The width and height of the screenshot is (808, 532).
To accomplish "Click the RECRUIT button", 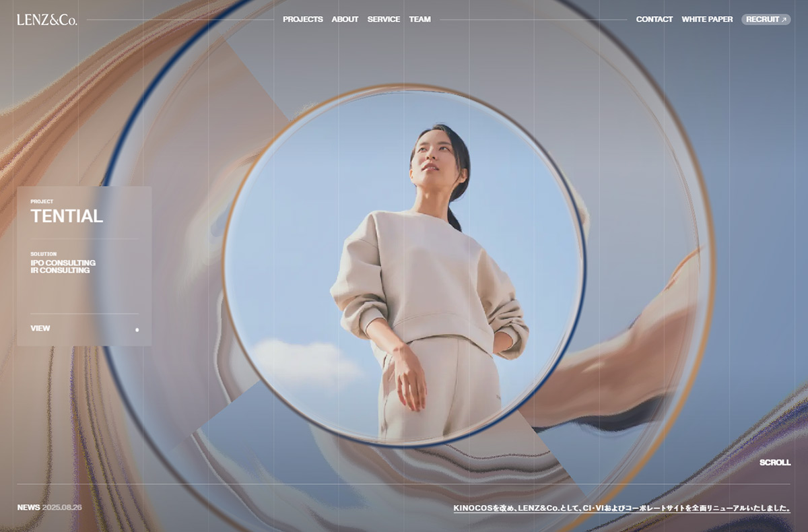I will 766,20.
